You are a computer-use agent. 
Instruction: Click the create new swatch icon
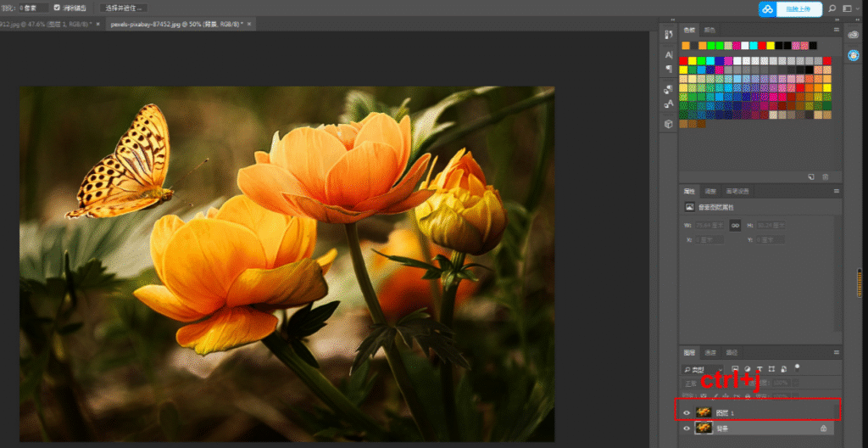pos(811,176)
